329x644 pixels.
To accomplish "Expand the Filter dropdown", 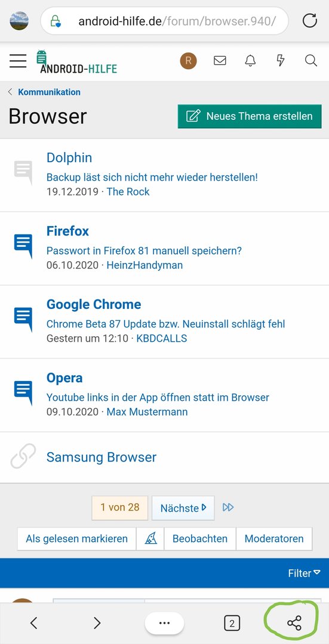I will point(304,573).
